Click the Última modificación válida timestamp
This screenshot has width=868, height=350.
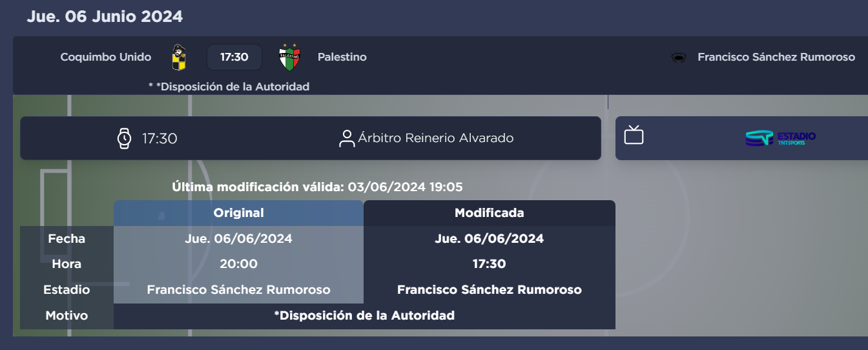tap(317, 187)
